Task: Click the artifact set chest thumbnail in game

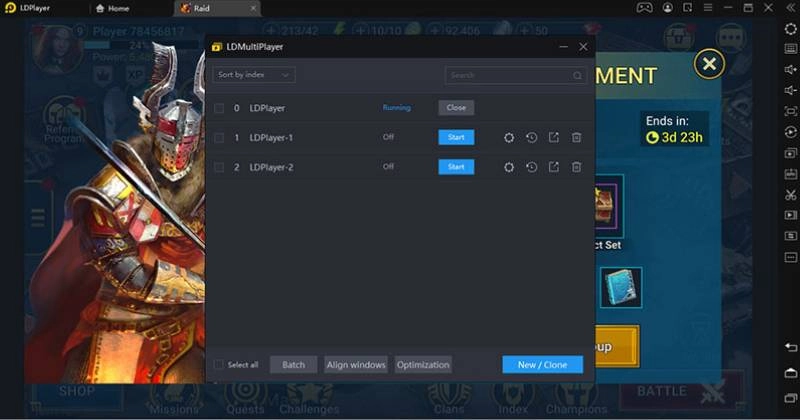Action: pyautogui.click(x=609, y=206)
